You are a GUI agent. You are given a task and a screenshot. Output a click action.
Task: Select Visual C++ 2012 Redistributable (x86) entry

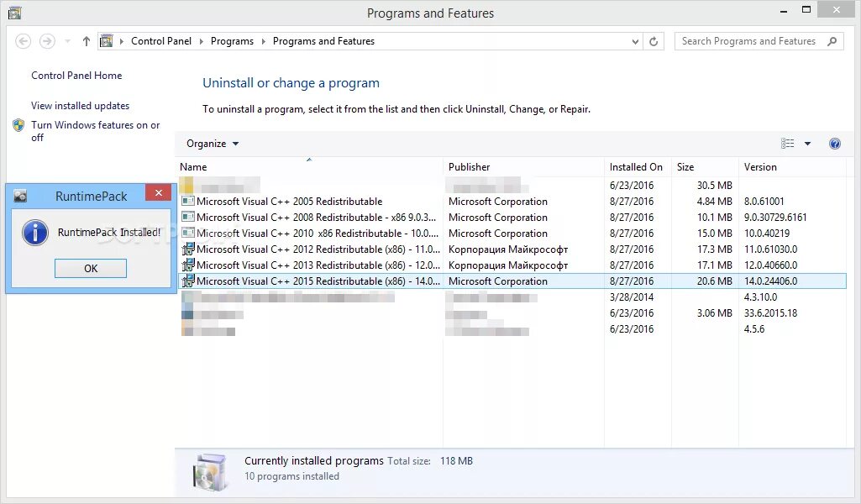click(512, 249)
